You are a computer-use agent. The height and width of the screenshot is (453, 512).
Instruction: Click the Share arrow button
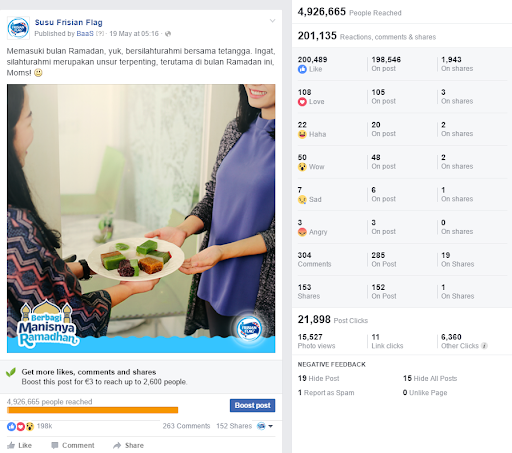[x=128, y=445]
